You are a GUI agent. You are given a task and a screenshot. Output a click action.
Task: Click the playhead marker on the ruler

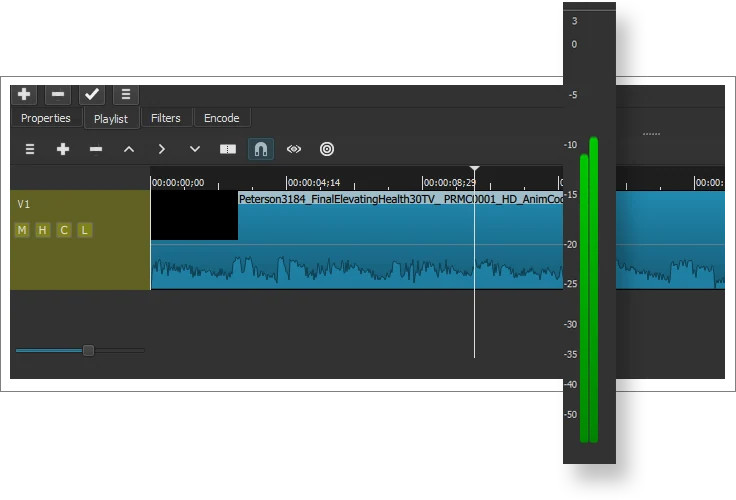click(x=475, y=169)
